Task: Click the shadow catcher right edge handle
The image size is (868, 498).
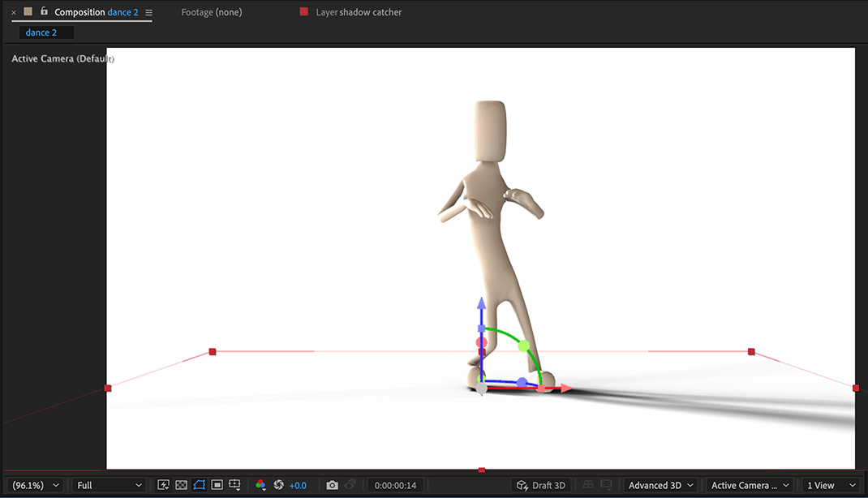Action: (856, 388)
